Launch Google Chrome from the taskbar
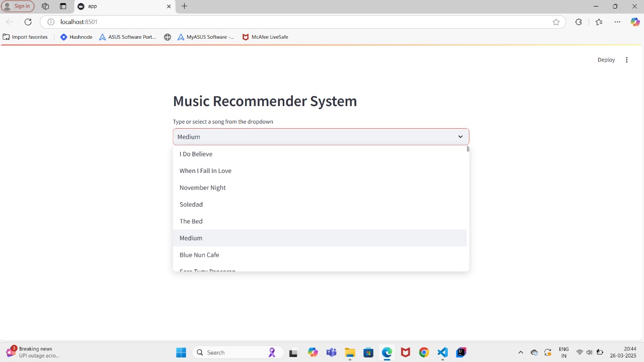Screen dimensions: 644x362 point(424,352)
